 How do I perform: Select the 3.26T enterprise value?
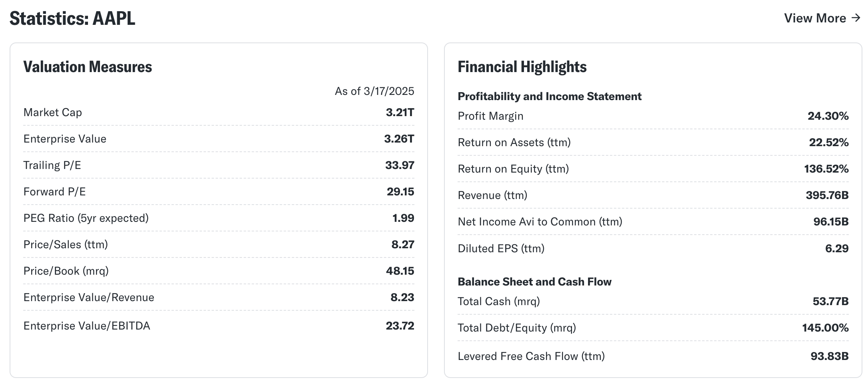[399, 139]
